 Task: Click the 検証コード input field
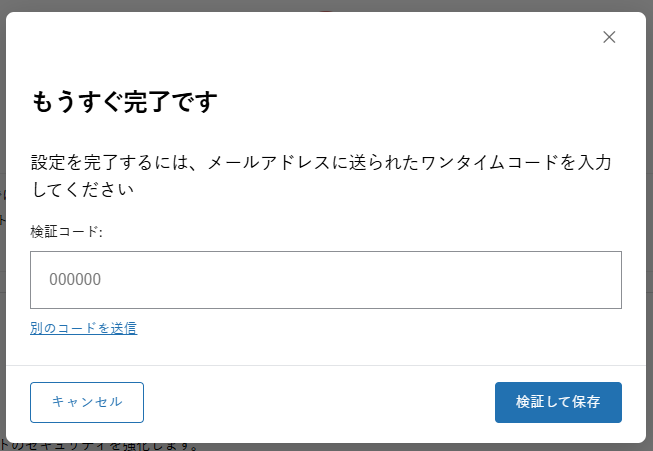(326, 280)
